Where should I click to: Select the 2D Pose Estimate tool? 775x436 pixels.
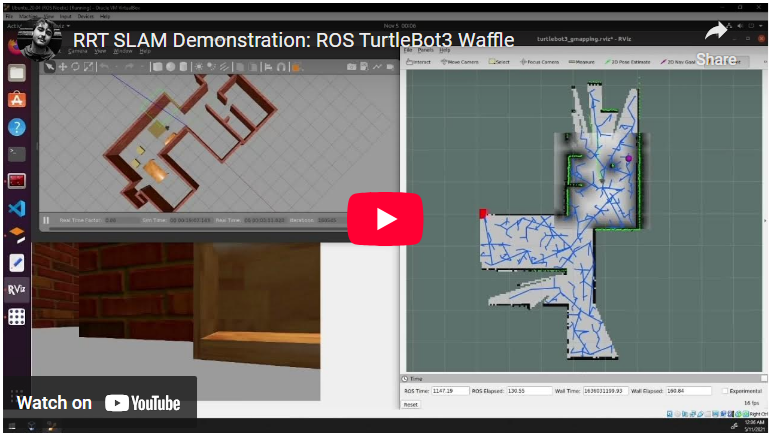[628, 61]
